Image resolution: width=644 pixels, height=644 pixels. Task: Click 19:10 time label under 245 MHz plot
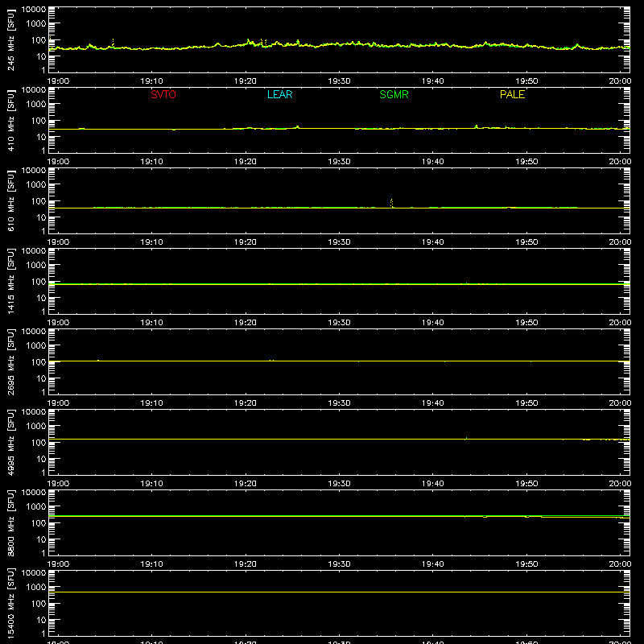(x=151, y=81)
